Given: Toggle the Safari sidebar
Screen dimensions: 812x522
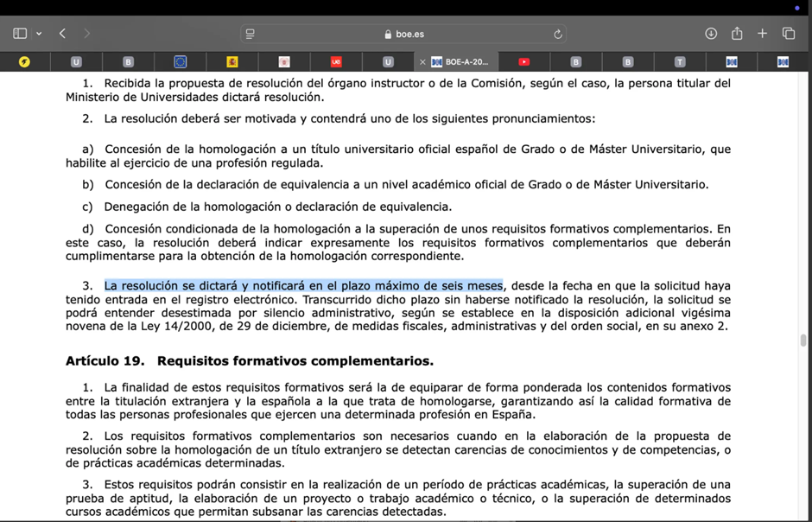Looking at the screenshot, I should click(20, 34).
